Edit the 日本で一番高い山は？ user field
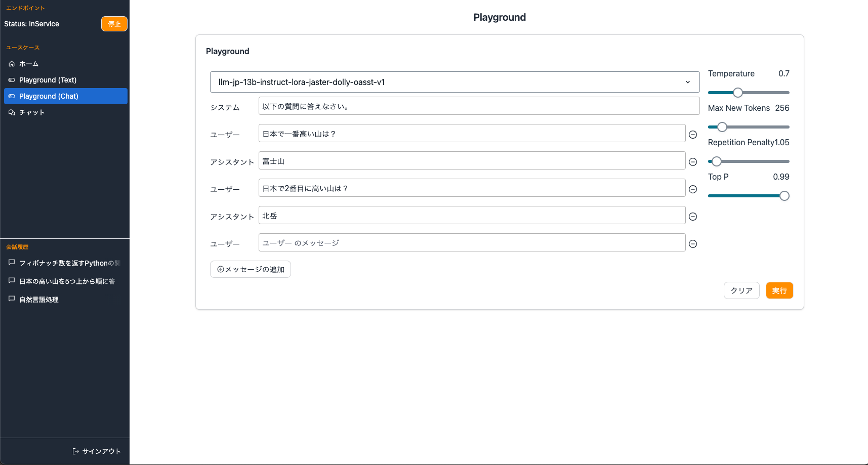This screenshot has height=465, width=868. (472, 134)
